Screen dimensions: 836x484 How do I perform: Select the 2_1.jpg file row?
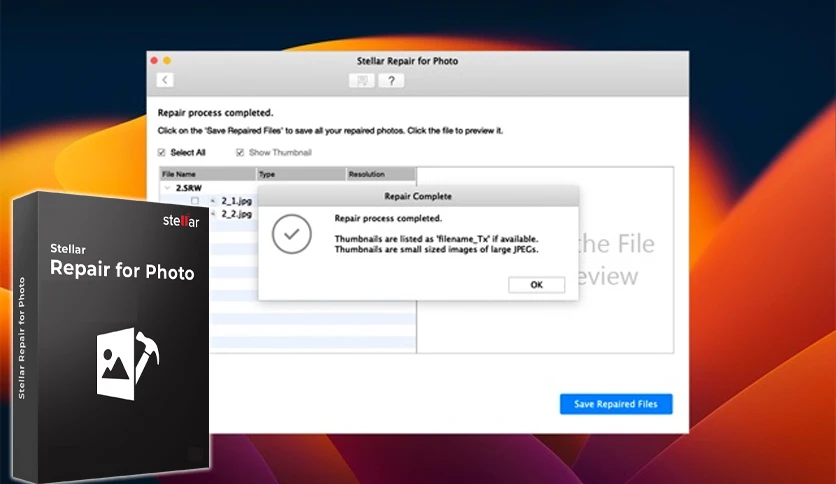pos(236,201)
